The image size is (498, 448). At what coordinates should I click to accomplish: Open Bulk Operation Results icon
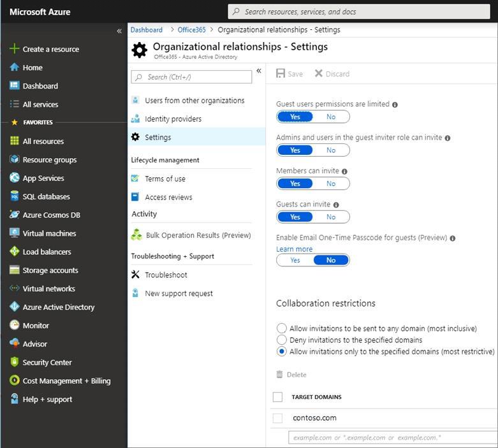click(136, 235)
